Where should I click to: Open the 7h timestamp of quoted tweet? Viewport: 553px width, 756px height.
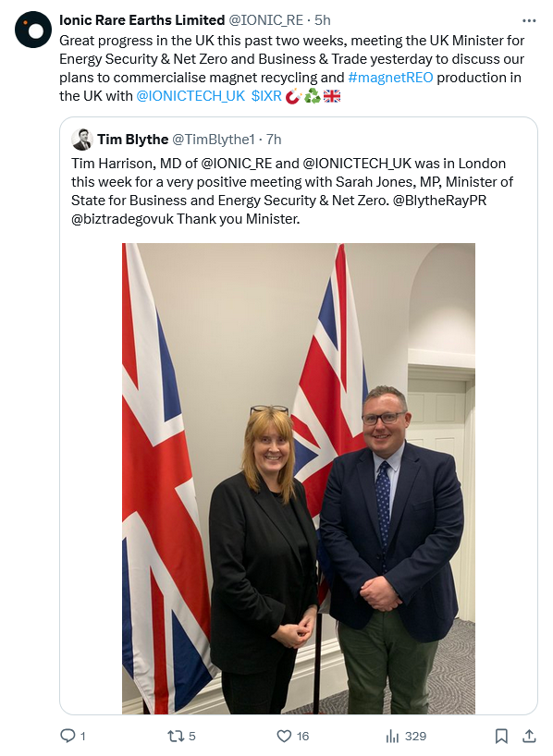274,140
